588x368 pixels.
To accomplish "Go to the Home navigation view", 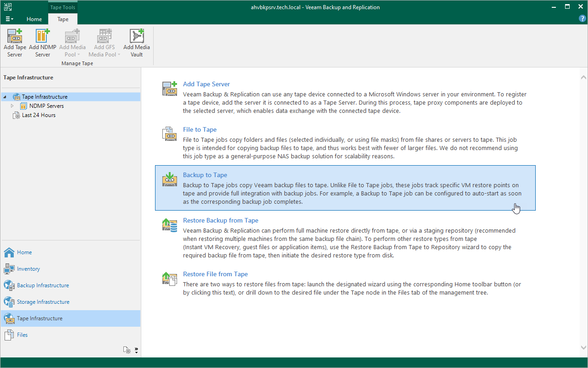I will coord(70,252).
